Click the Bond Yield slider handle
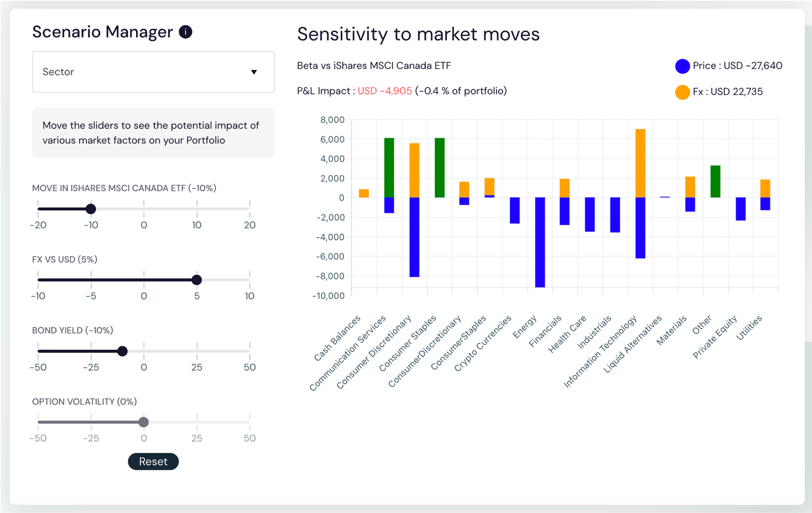Image resolution: width=812 pixels, height=513 pixels. (122, 351)
